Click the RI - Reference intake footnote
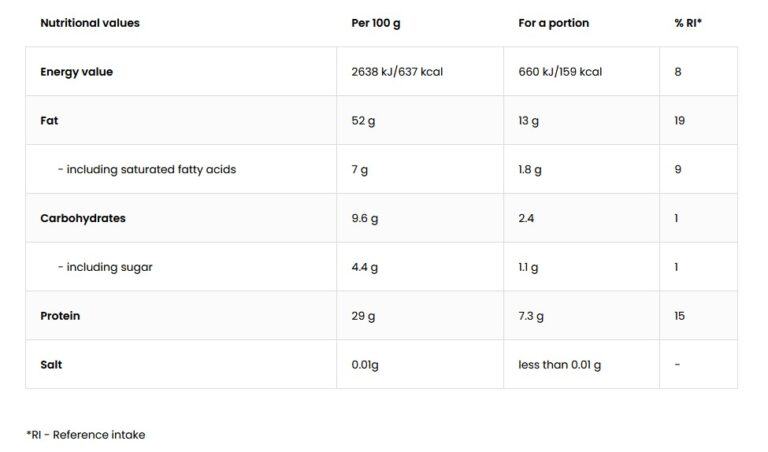This screenshot has width=768, height=452. (85, 435)
